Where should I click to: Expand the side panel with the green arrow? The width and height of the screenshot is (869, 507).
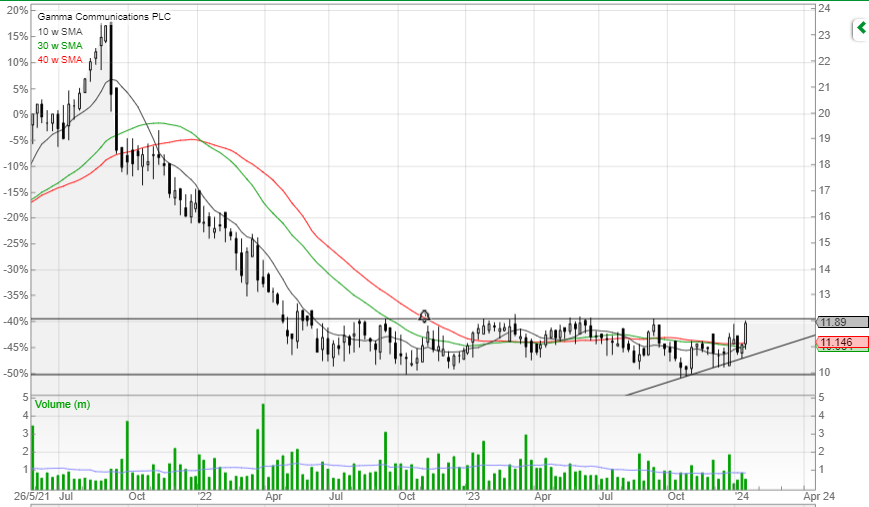coord(861,28)
